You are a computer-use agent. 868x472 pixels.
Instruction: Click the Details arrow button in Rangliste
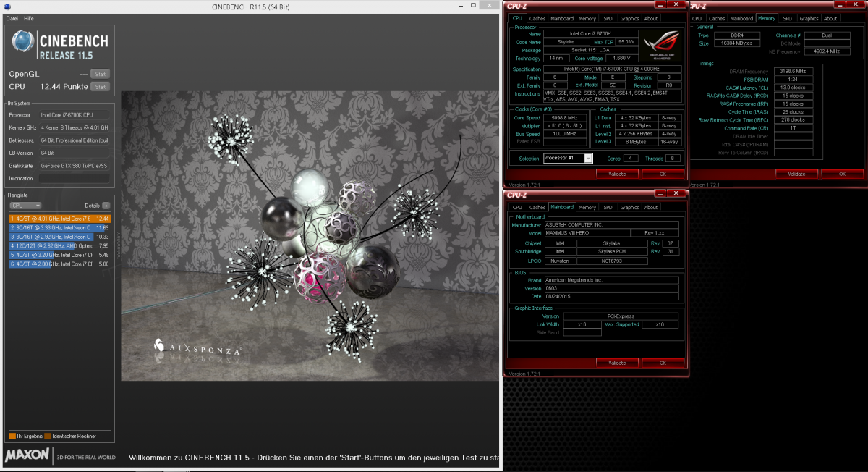pyautogui.click(x=106, y=206)
